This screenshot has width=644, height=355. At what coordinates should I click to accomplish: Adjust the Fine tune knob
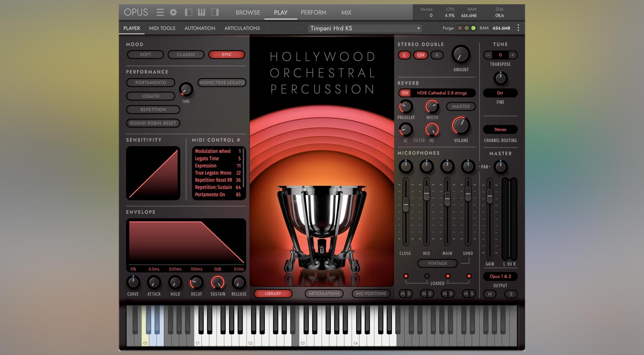(x=500, y=78)
